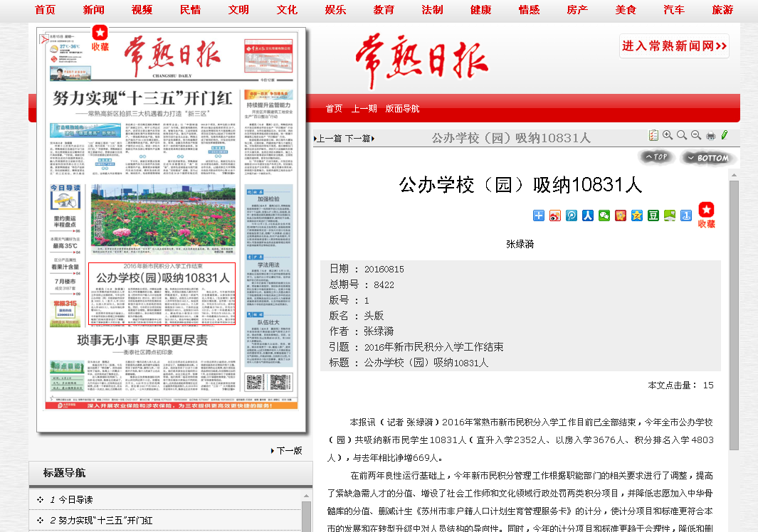Click 琐事无小事 尽职更尽责 headline on page
Screen dimensions: 758x532
[x=142, y=340]
